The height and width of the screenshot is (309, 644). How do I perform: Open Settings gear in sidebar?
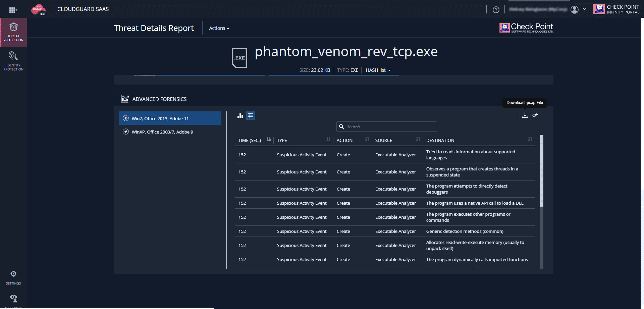[x=13, y=277]
